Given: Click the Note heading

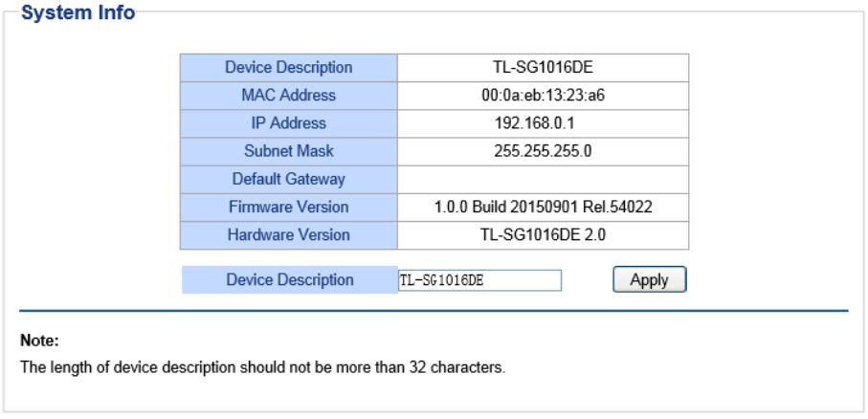Looking at the screenshot, I should click(39, 340).
